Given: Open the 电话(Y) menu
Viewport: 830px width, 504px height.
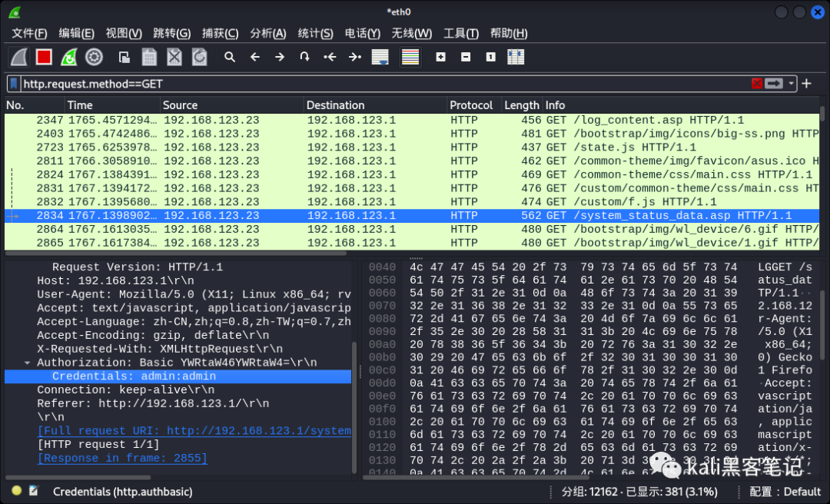Looking at the screenshot, I should (x=363, y=33).
